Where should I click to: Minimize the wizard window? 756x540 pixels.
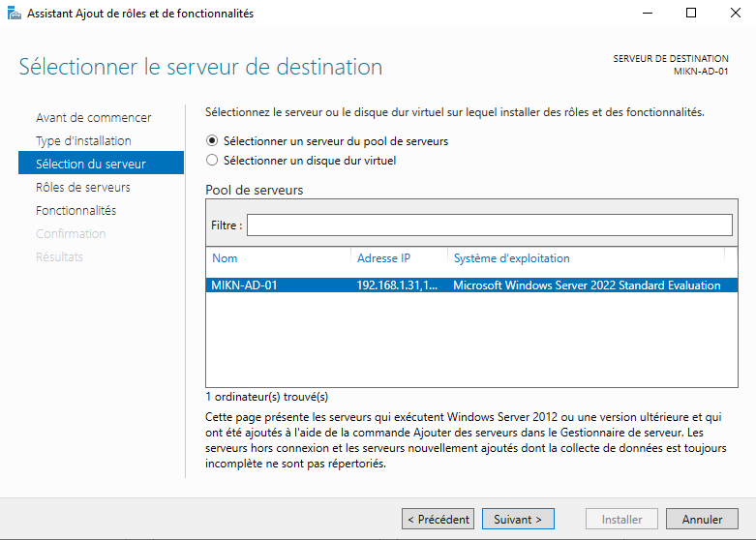click(646, 14)
